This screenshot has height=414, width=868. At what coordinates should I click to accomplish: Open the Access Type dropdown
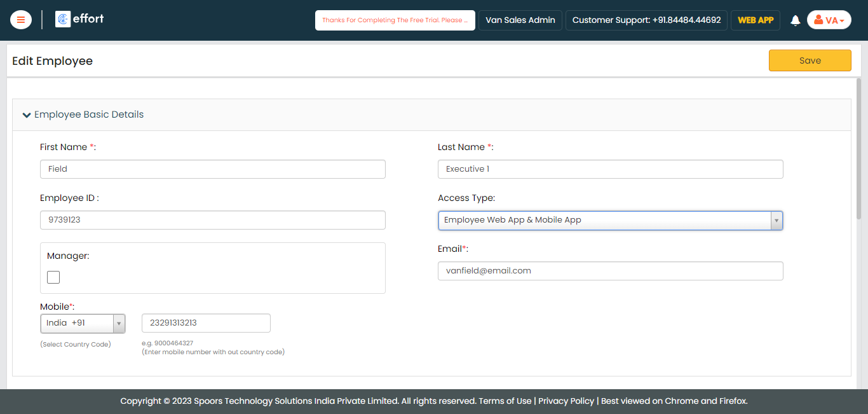coord(610,220)
